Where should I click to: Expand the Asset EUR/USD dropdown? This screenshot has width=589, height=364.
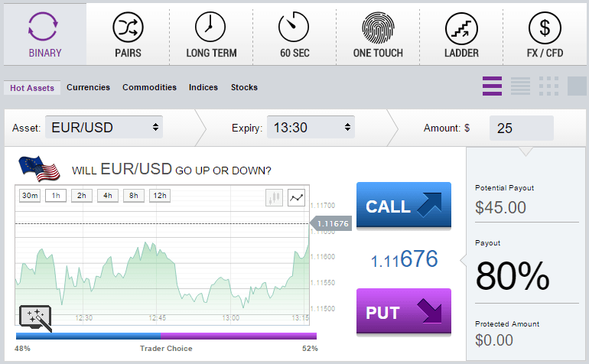(104, 128)
